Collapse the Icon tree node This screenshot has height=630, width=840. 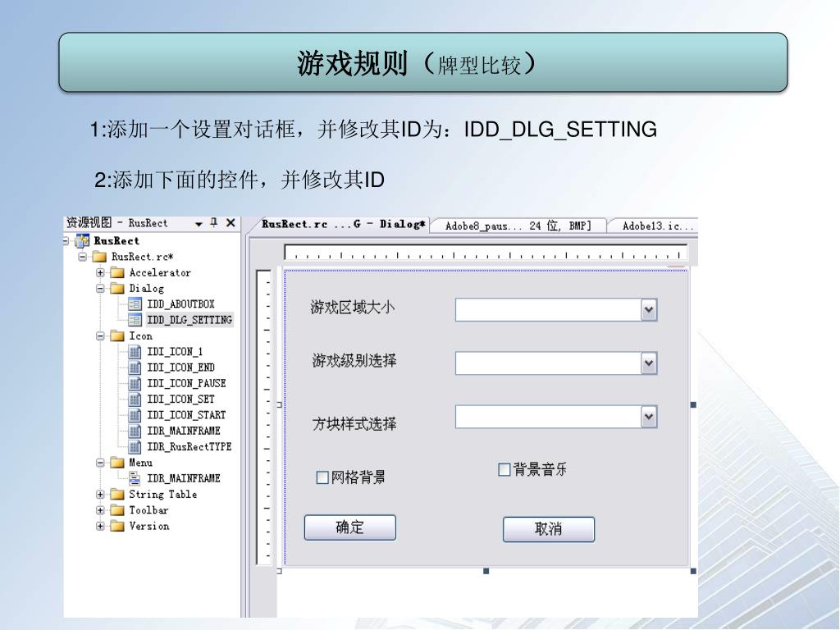(100, 336)
